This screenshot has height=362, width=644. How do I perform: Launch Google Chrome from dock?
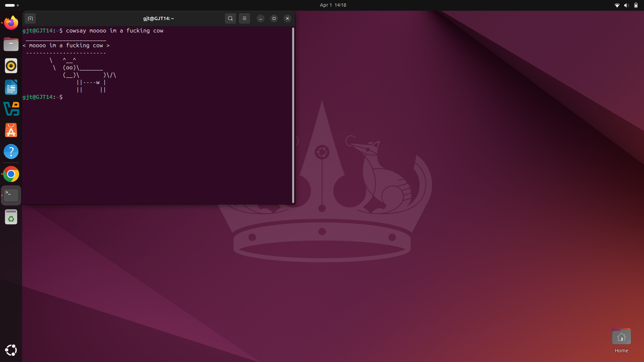(11, 174)
